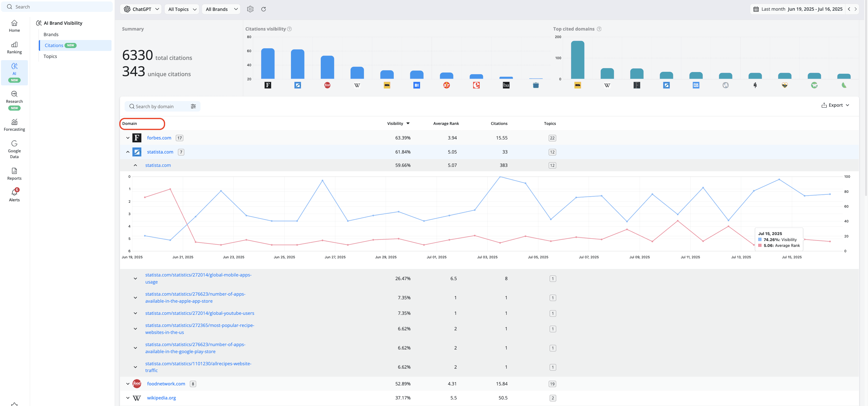Expand the global-youtube-users URL row

135,313
